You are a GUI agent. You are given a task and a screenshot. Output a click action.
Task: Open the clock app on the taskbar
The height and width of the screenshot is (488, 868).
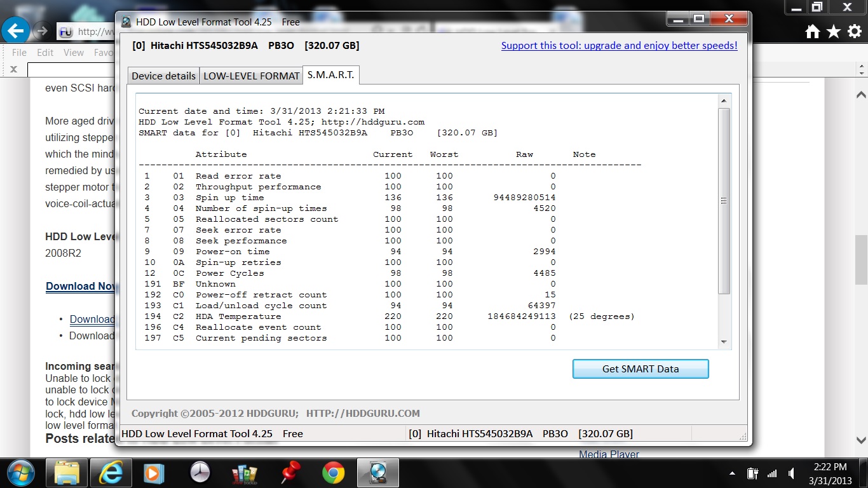point(200,473)
